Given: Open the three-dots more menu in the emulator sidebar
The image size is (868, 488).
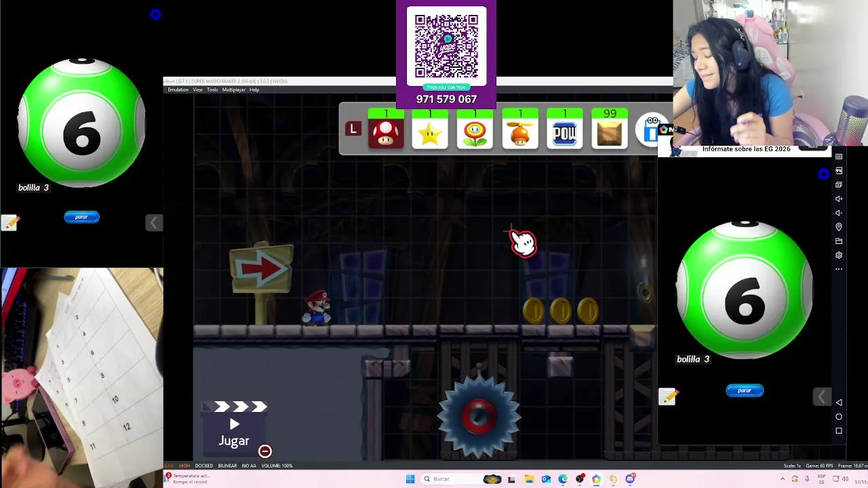Looking at the screenshot, I should point(839,269).
